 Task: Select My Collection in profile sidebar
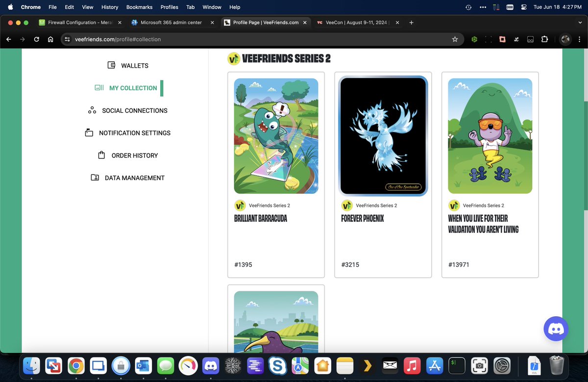[x=133, y=88]
